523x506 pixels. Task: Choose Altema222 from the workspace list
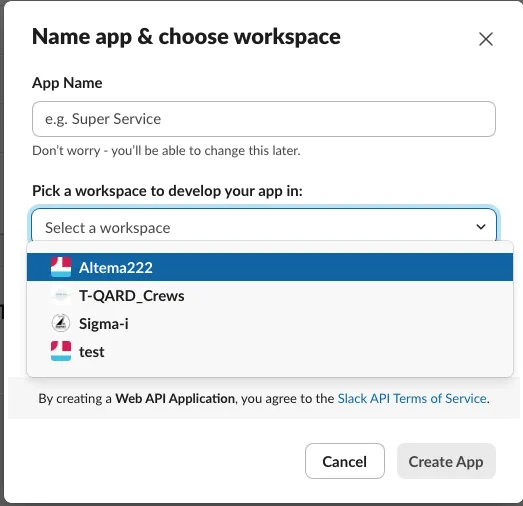pos(270,267)
